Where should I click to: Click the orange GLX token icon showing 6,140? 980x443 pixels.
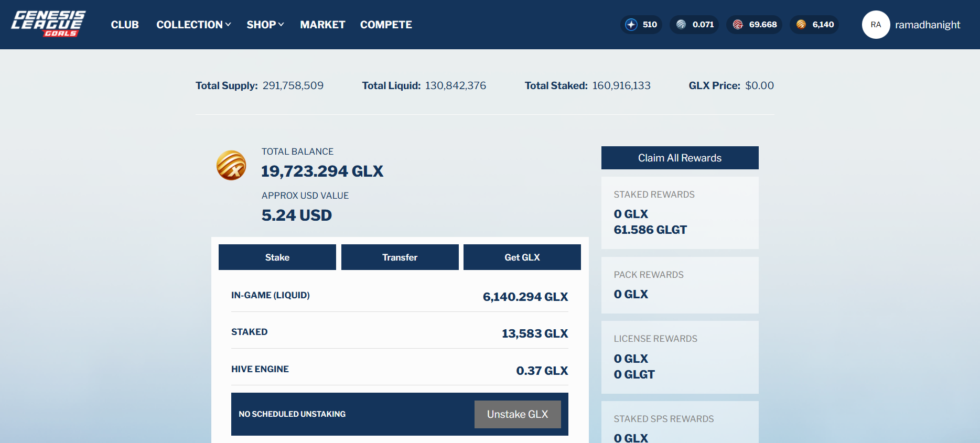(x=801, y=25)
